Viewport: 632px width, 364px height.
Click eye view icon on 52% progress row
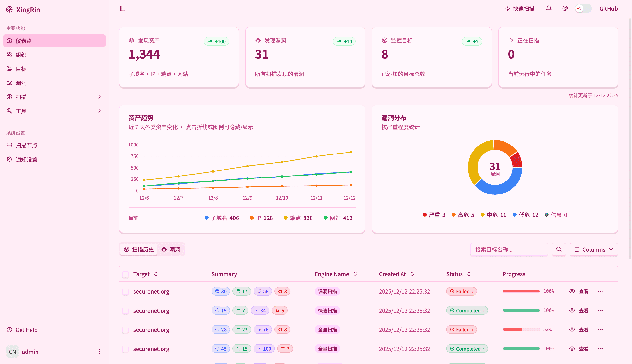pos(572,329)
